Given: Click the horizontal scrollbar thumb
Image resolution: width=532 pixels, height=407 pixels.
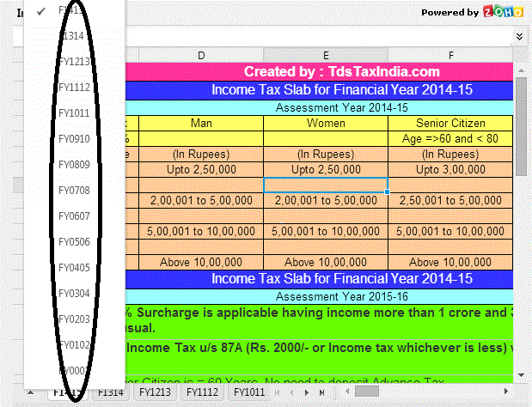Looking at the screenshot, I should pyautogui.click(x=367, y=392).
